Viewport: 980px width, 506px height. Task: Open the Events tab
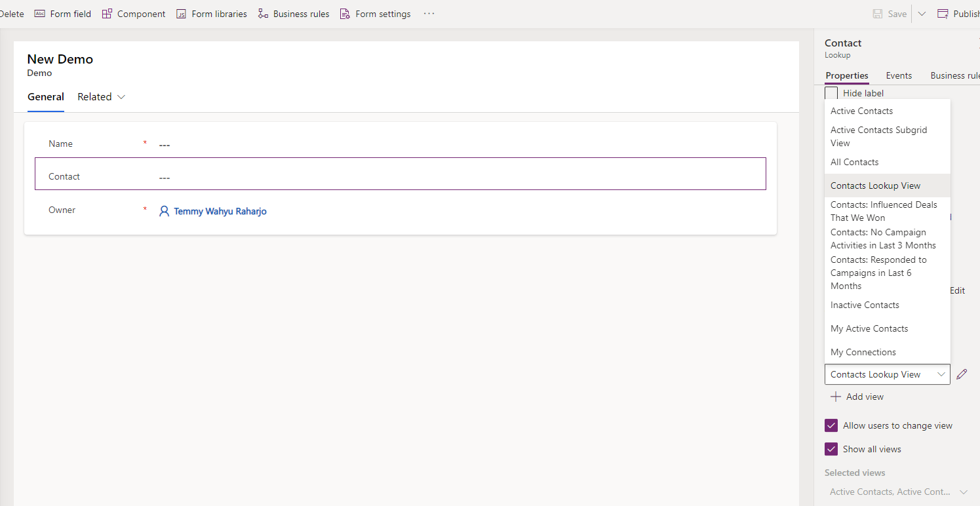coord(899,75)
